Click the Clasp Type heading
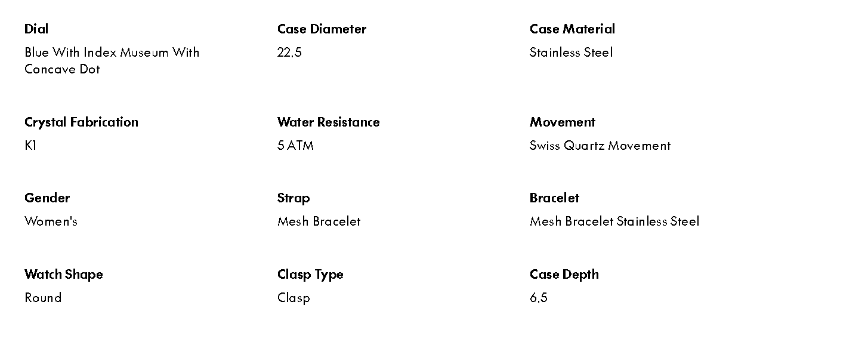Screen dimensions: 868x348 tap(310, 275)
